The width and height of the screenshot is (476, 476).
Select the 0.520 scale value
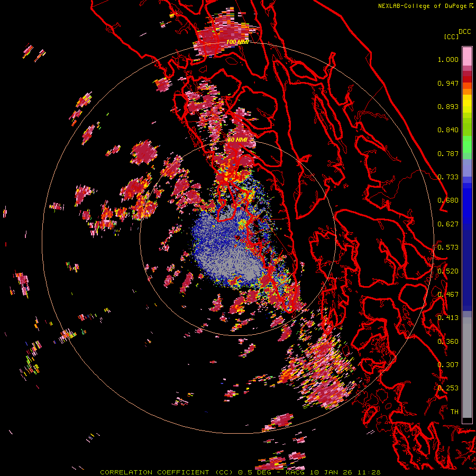[x=448, y=271]
